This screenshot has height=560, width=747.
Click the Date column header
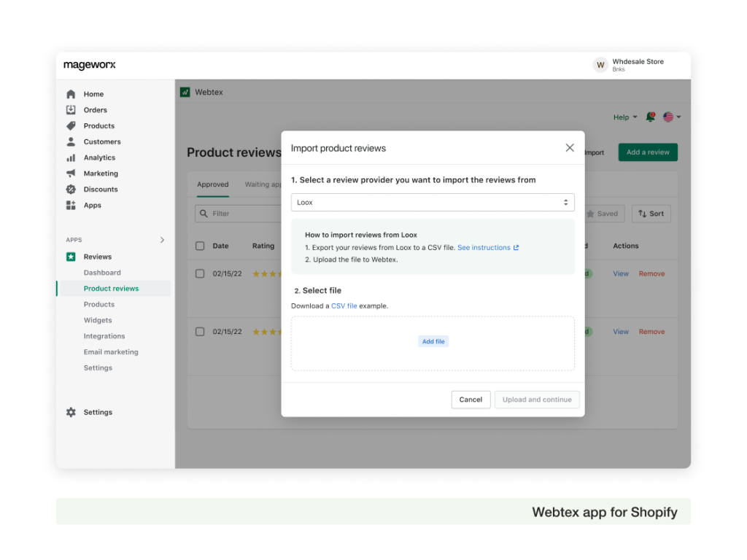[x=220, y=246]
